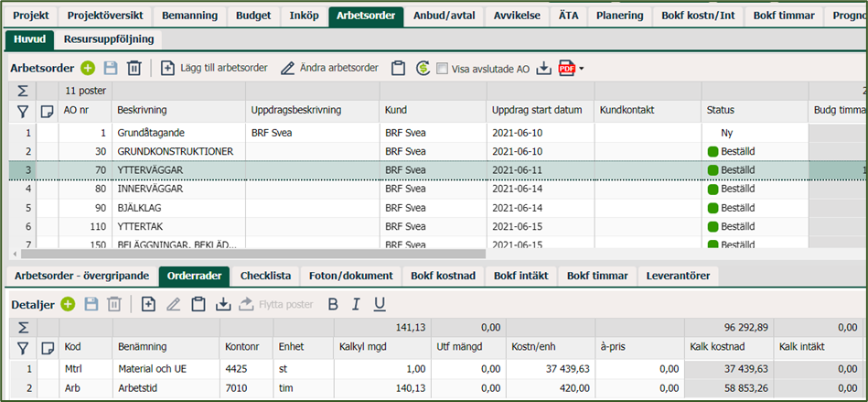Click the Arbetsorder grid horizontal scrollbar
The image size is (868, 402).
(253, 254)
